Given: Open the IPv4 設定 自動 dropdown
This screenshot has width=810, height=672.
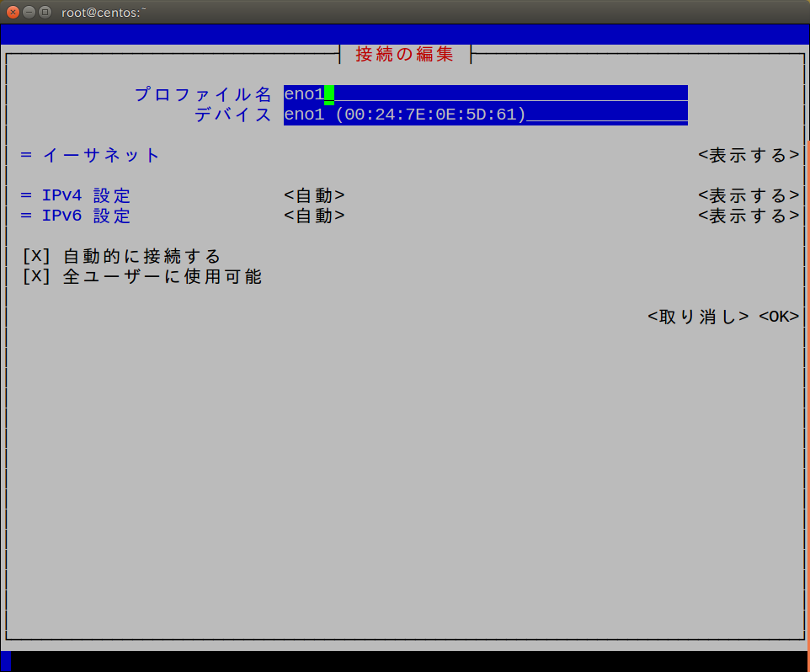Looking at the screenshot, I should [314, 195].
